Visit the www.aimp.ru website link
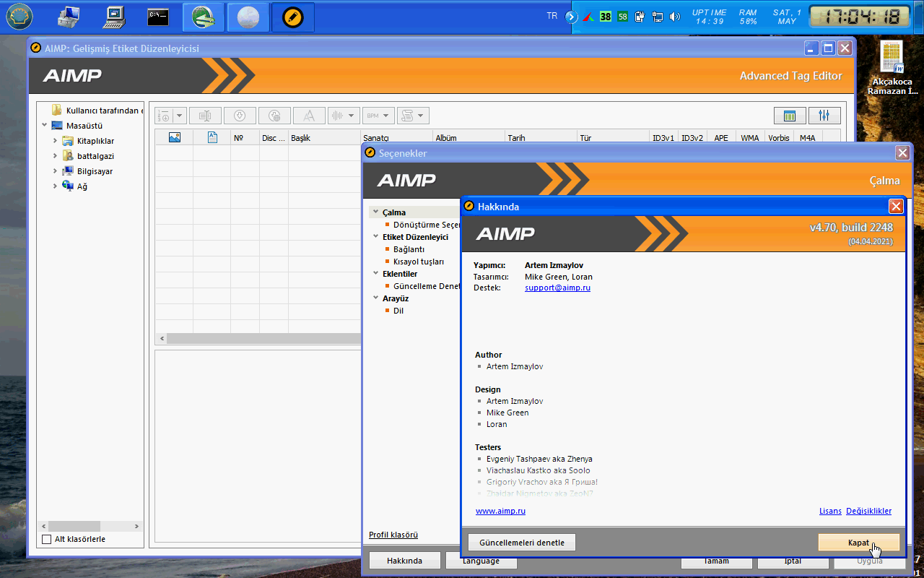 pyautogui.click(x=500, y=511)
